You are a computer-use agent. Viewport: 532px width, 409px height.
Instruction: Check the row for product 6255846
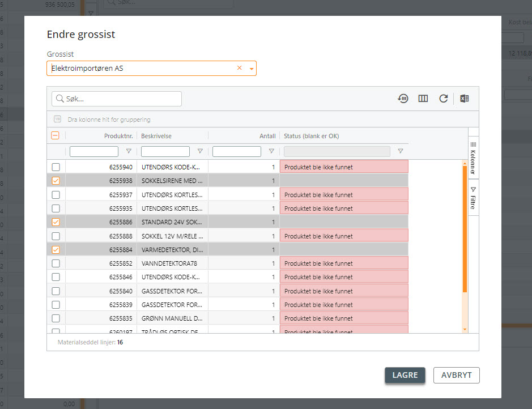pyautogui.click(x=56, y=277)
